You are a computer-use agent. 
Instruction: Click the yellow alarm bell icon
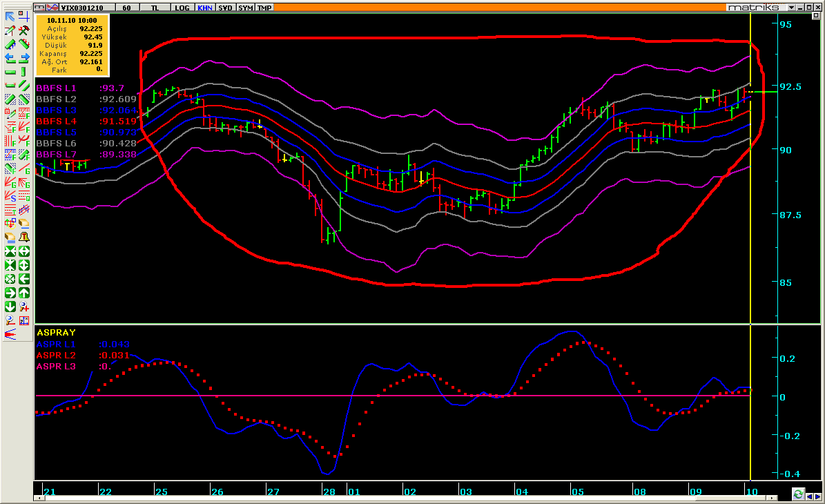pos(23,237)
